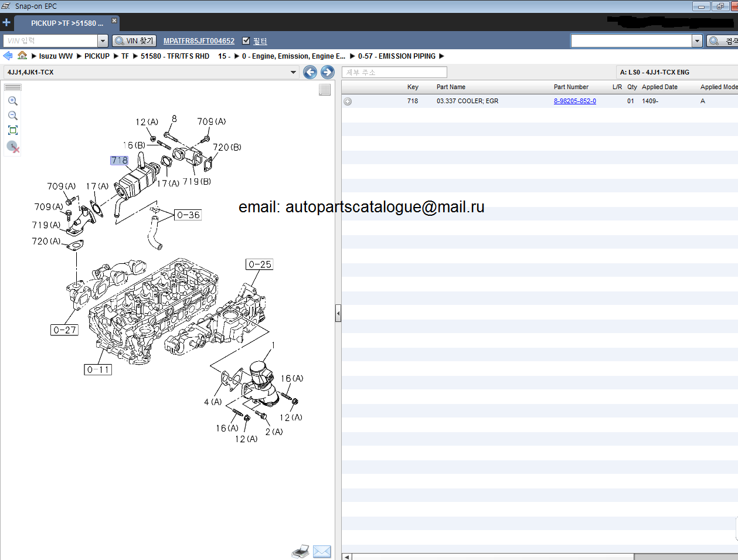Click the VIN input field
Image resolution: width=738 pixels, height=560 pixels.
pos(50,40)
